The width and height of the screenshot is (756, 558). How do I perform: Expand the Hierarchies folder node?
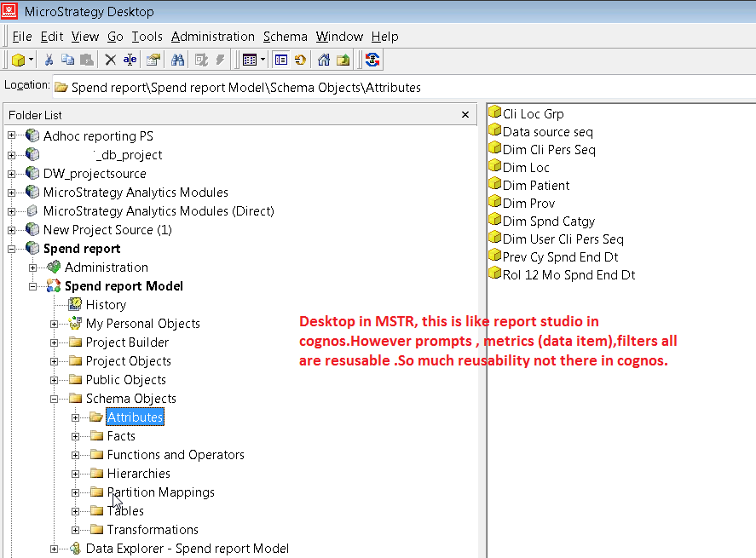click(x=77, y=473)
